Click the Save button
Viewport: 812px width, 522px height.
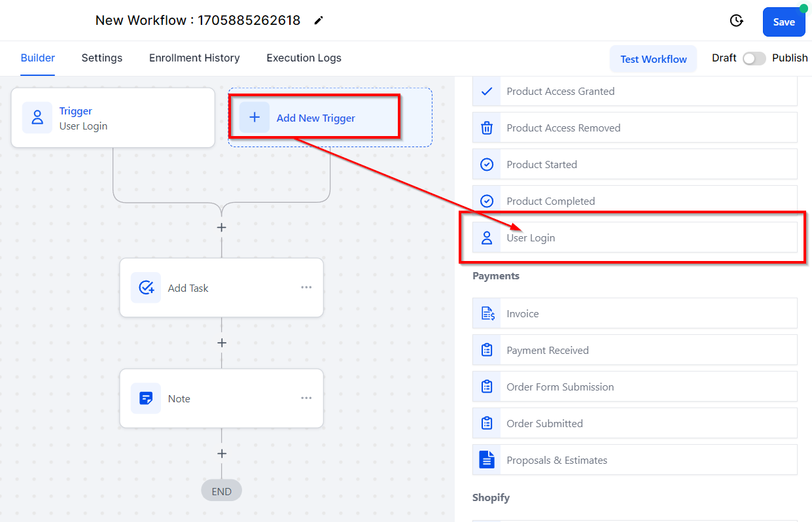pos(784,22)
